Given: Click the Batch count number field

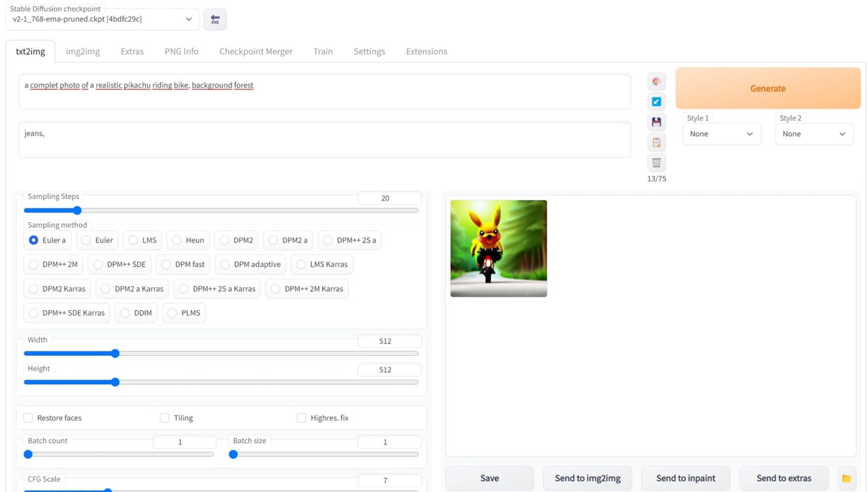Looking at the screenshot, I should [x=184, y=442].
